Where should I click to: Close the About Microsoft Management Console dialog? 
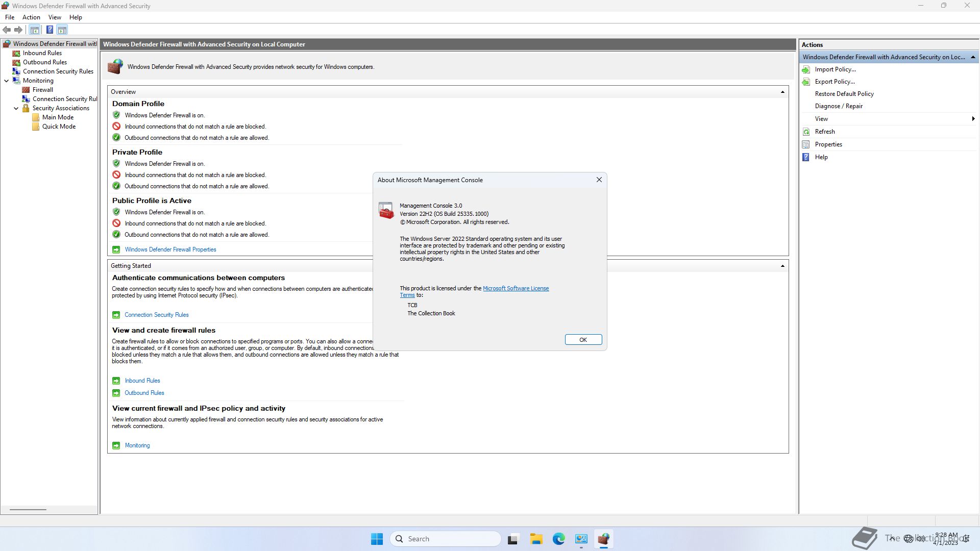click(599, 180)
